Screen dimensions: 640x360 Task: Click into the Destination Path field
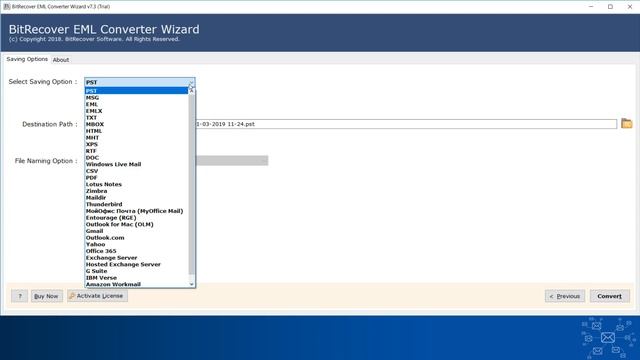[406, 124]
